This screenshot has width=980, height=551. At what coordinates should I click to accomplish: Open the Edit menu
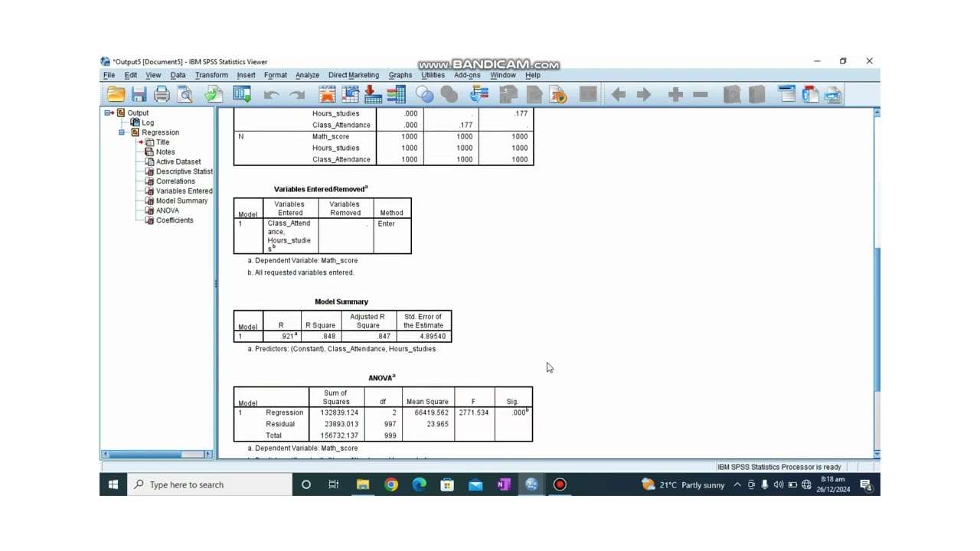pos(131,75)
